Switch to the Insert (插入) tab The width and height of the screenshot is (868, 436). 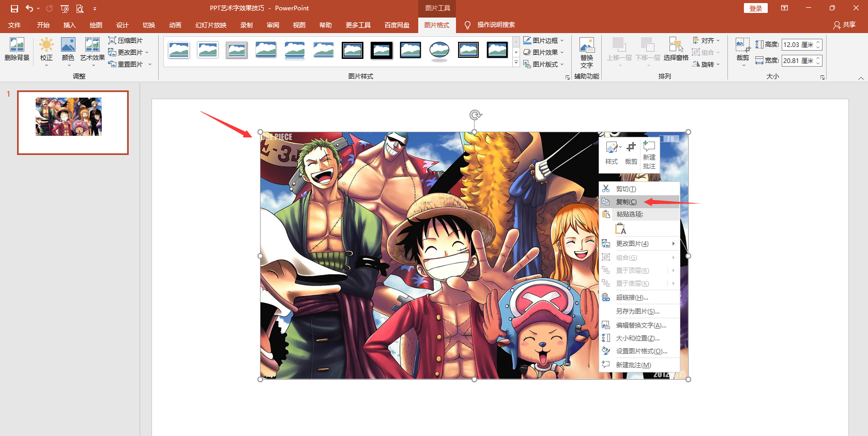pos(69,25)
